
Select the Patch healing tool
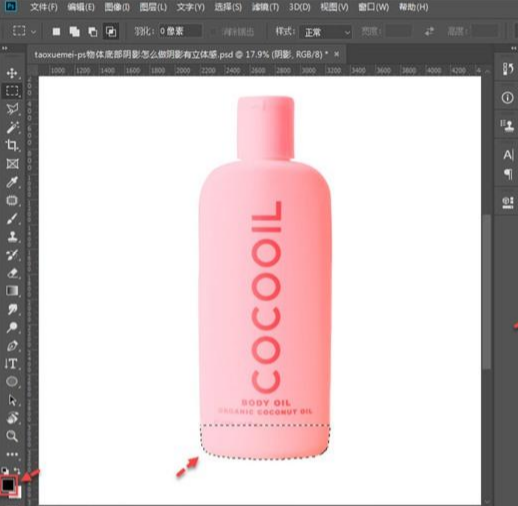12,200
